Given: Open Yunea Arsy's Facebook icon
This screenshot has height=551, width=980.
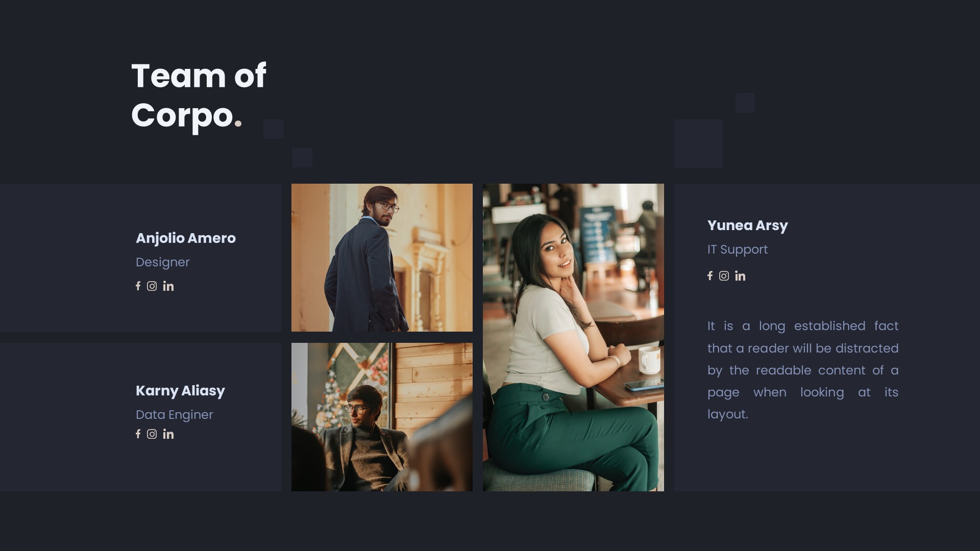Looking at the screenshot, I should [709, 276].
